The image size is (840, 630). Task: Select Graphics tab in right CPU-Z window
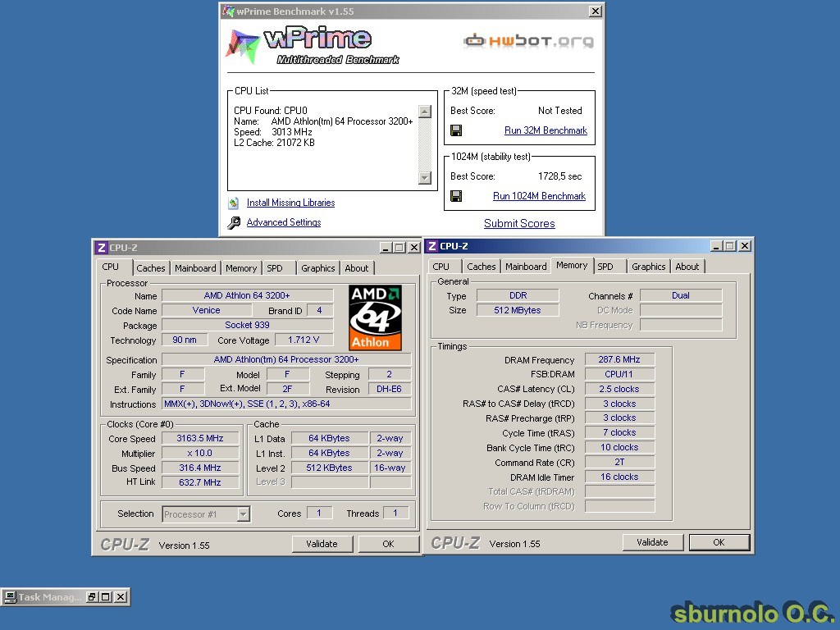coord(648,267)
